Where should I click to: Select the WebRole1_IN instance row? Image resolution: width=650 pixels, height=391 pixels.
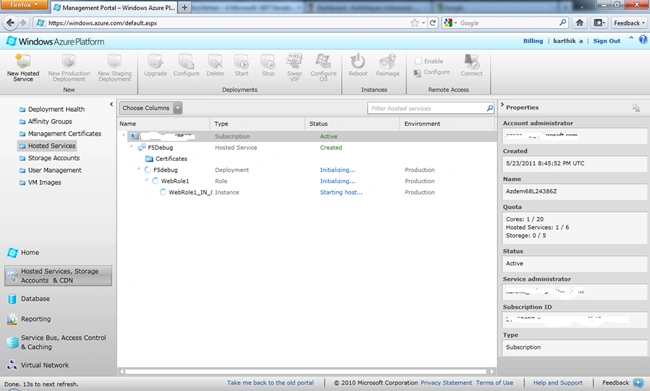pyautogui.click(x=307, y=192)
